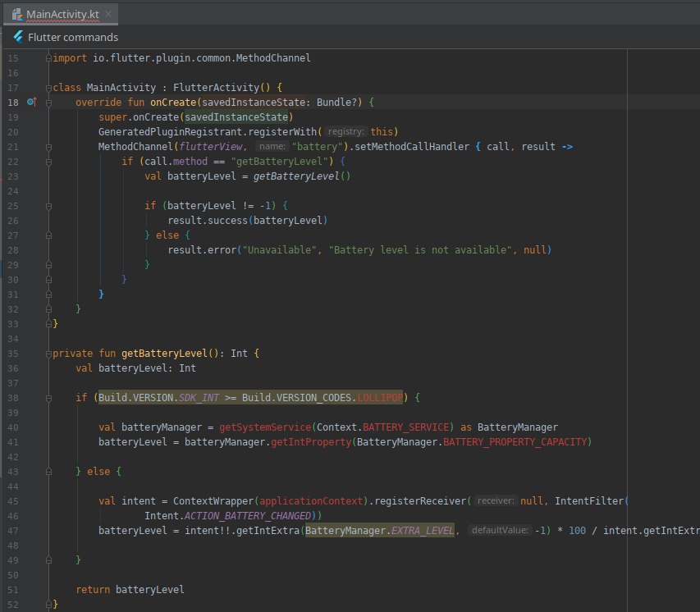
Task: Click the "Unavailable" string on line 28
Action: [x=280, y=250]
